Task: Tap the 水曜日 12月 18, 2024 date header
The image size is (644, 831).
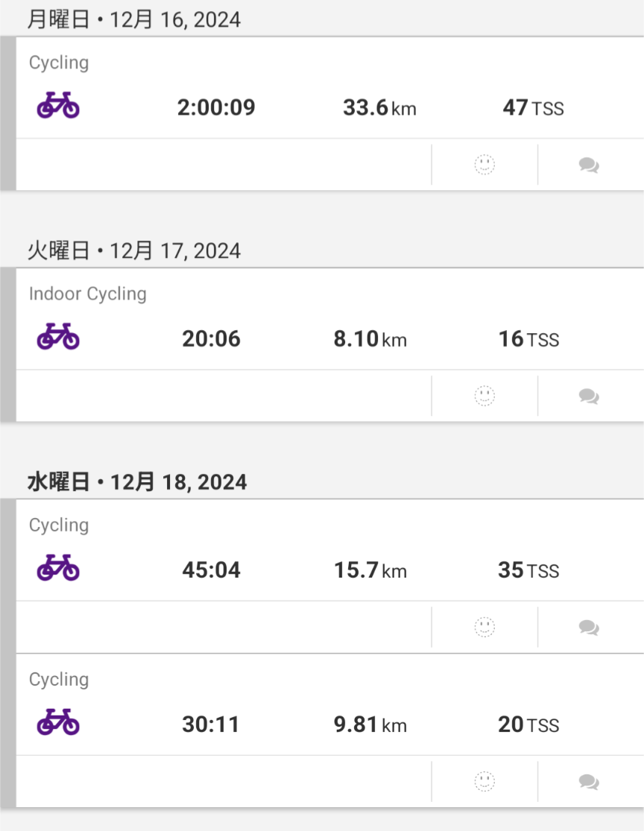Action: [137, 482]
